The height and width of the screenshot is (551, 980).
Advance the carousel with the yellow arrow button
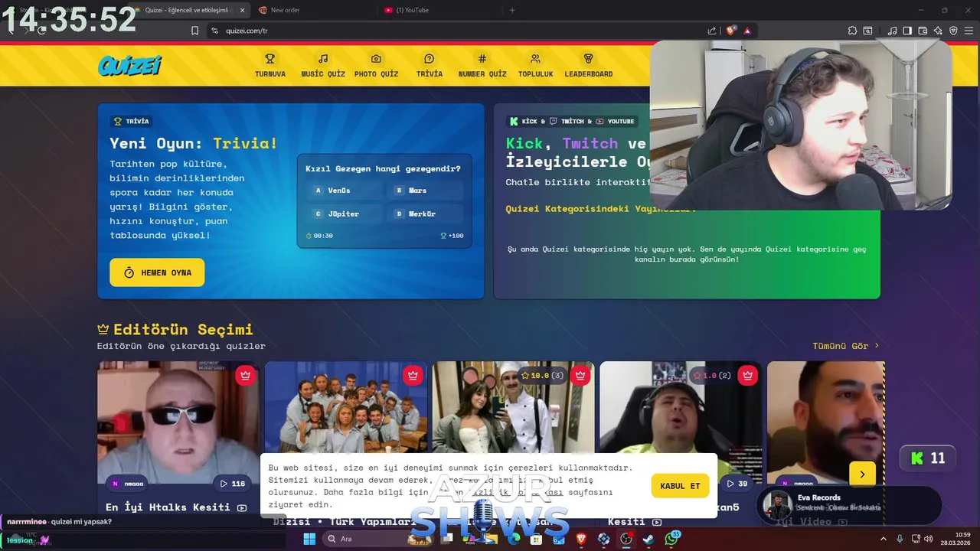[862, 474]
